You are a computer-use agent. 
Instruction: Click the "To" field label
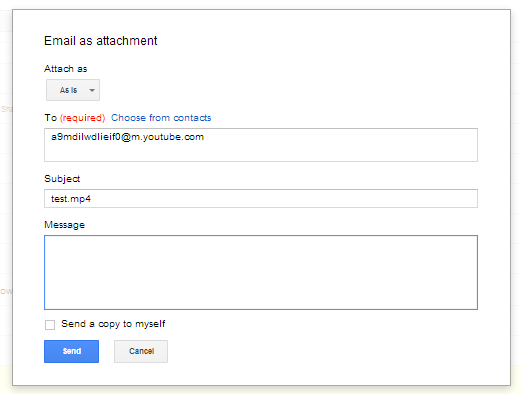(51, 118)
